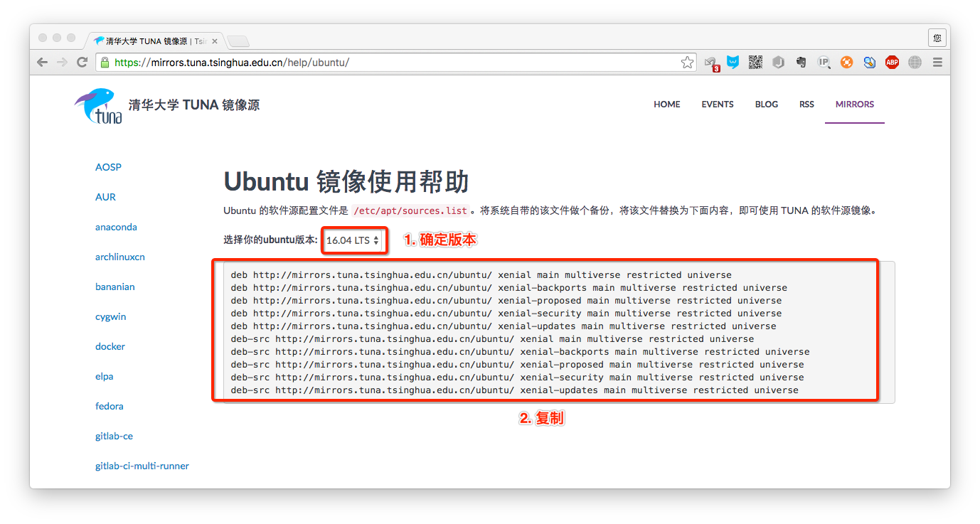Click the QR code generator extension
Image resolution: width=980 pixels, height=524 pixels.
click(755, 63)
